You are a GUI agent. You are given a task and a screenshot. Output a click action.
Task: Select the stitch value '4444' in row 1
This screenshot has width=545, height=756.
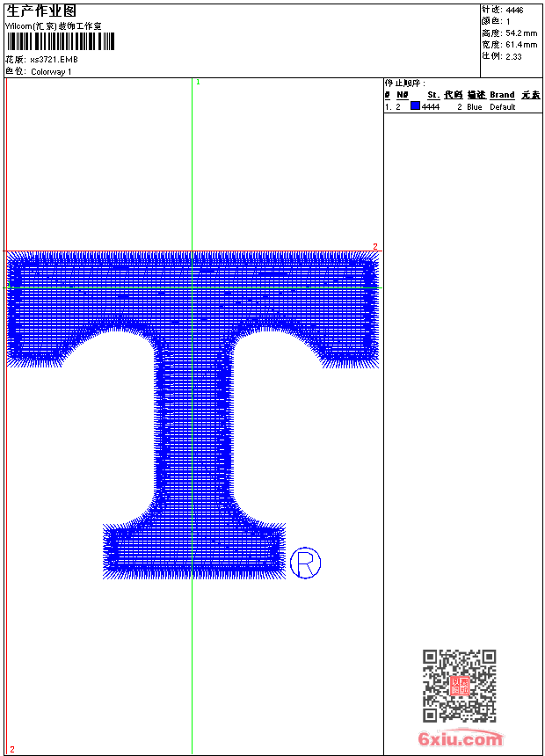[430, 107]
